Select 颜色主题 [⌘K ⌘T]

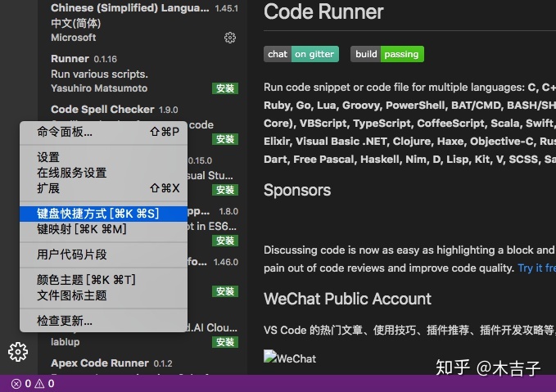103,280
